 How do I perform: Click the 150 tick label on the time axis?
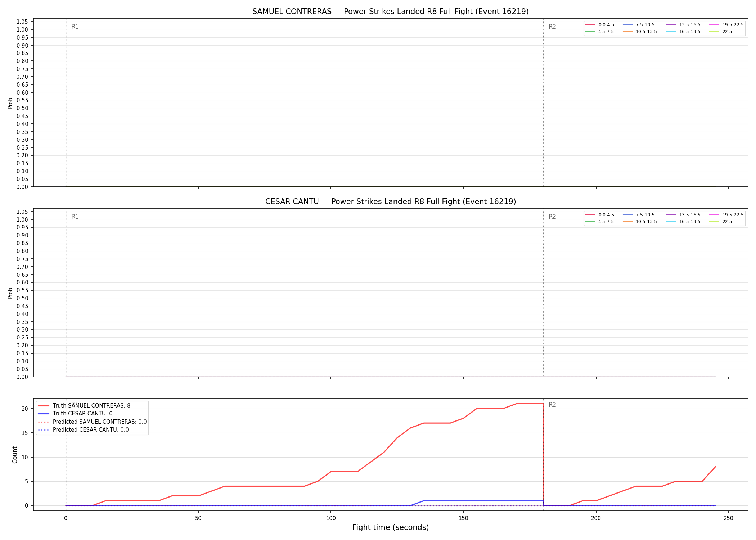[463, 518]
